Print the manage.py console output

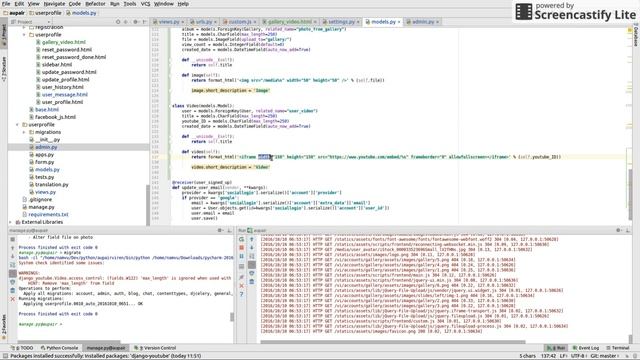tap(13, 282)
